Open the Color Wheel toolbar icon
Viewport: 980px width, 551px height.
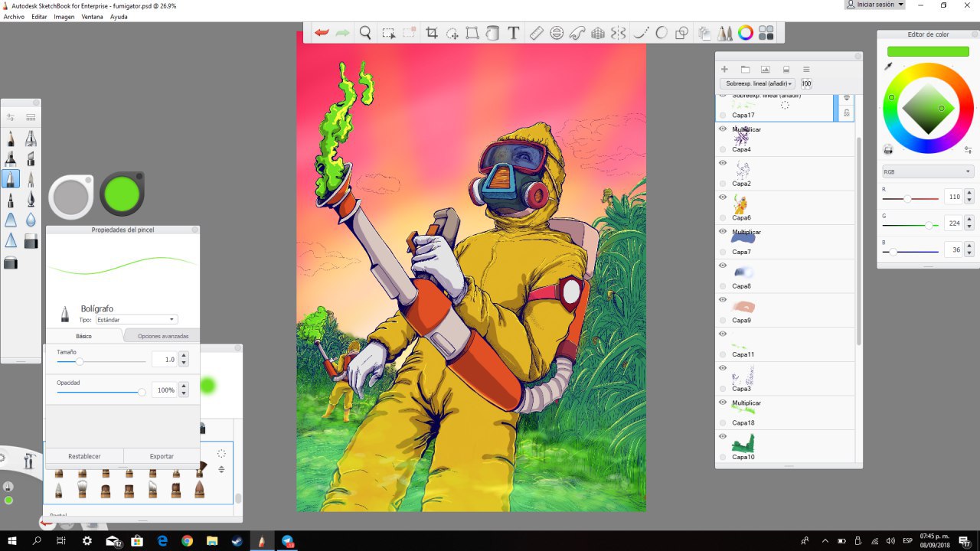coord(746,33)
